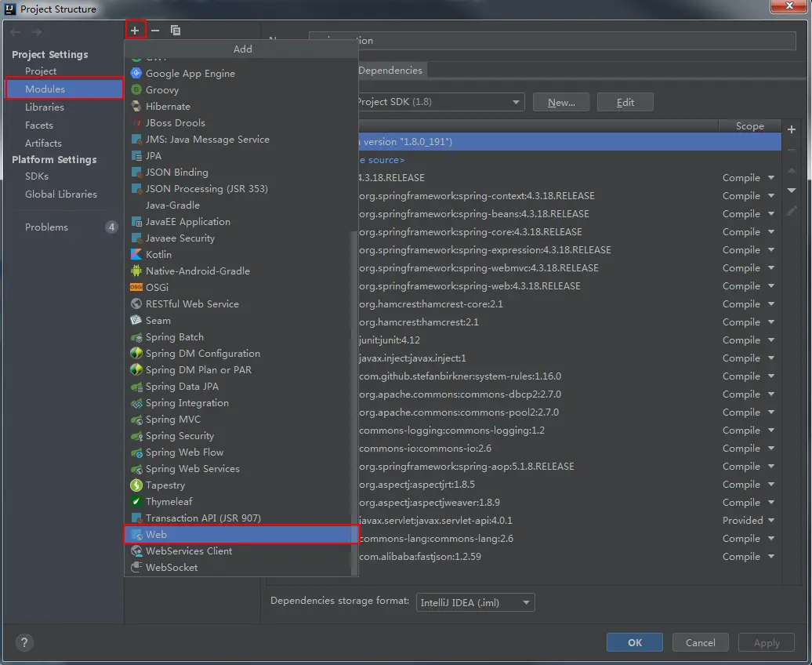812x665 pixels.
Task: Select the org.hamcrest:hamcrest-core:2.1 row
Action: tap(568, 304)
